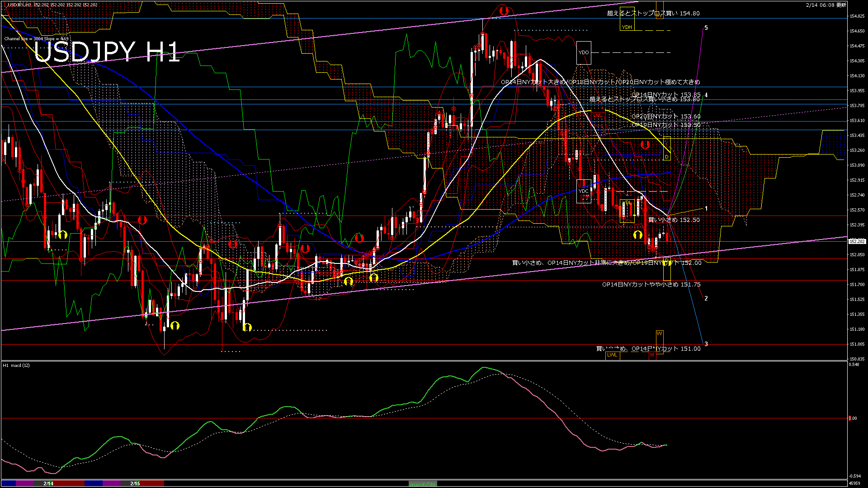Click the 2/14 06:08 更新 timestamp
Image resolution: width=868 pixels, height=488 pixels.
(826, 5)
